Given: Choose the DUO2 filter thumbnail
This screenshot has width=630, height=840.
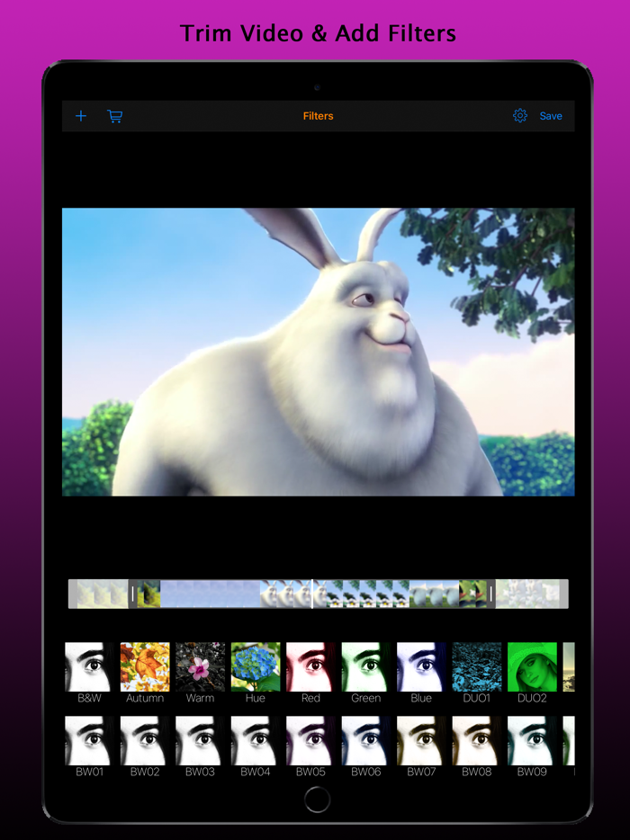Looking at the screenshot, I should pyautogui.click(x=532, y=667).
